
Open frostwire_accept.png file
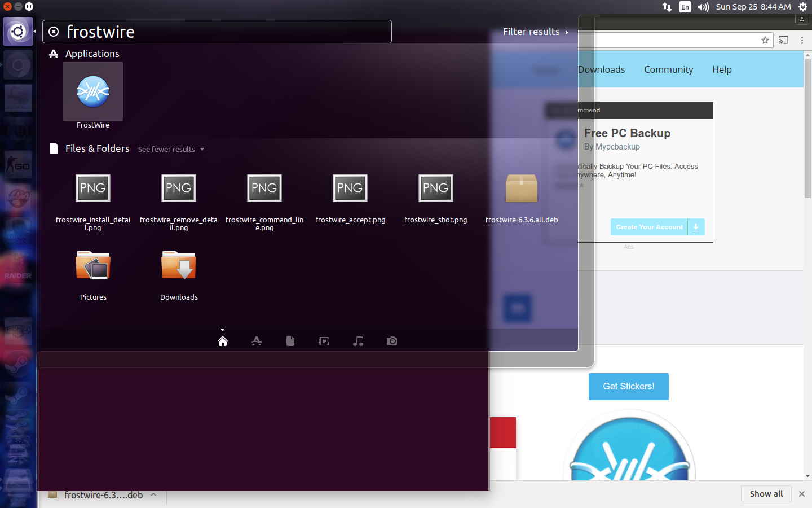click(x=350, y=198)
